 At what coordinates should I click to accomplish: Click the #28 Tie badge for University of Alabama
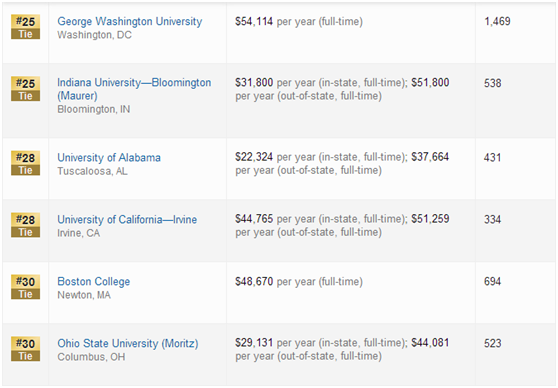point(25,163)
